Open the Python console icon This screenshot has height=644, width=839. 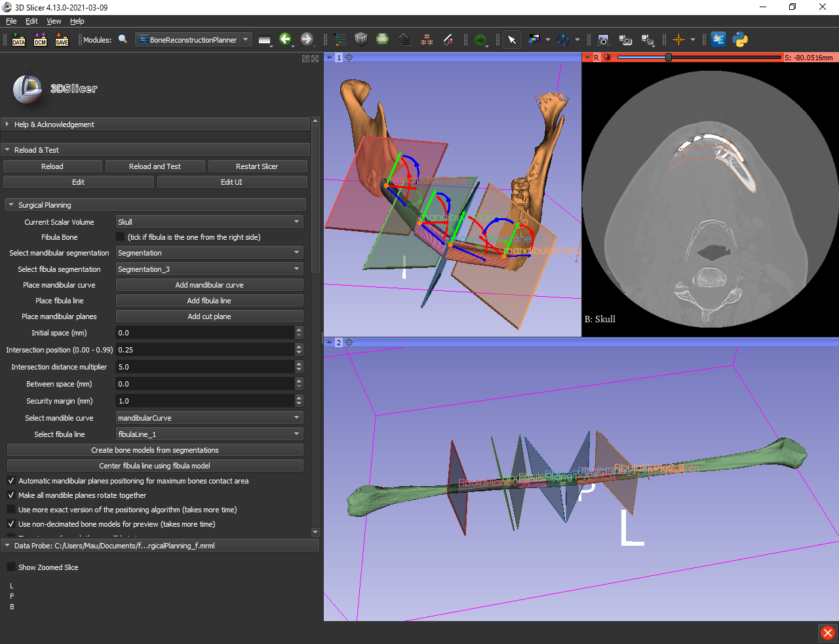(740, 40)
